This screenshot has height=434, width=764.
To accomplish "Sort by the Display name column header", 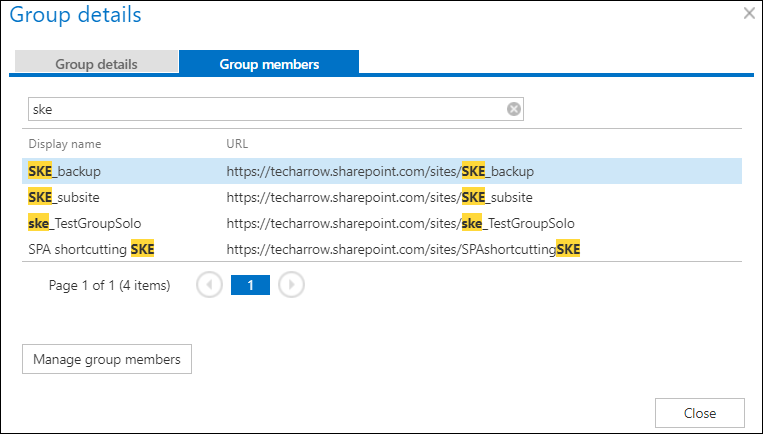I will point(65,144).
